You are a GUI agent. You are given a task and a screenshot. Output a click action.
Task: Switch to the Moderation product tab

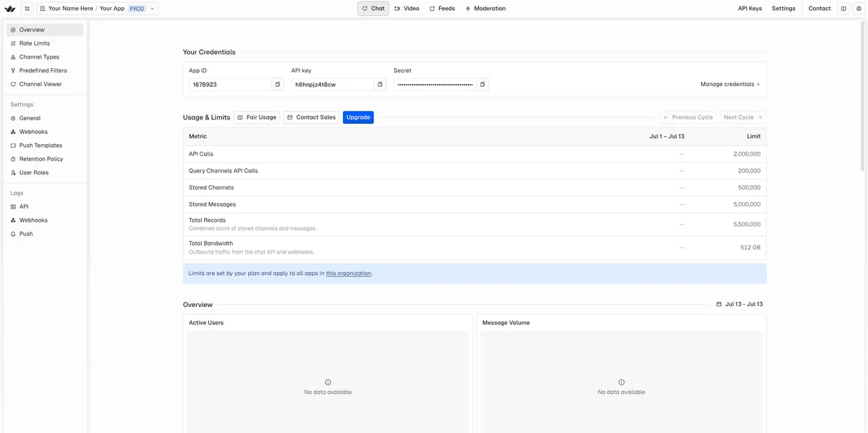[x=485, y=9]
